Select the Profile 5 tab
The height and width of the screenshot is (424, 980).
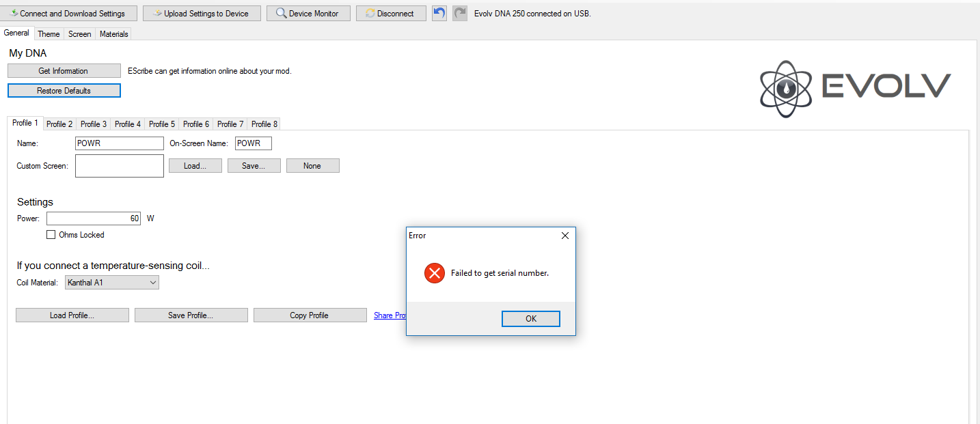162,124
